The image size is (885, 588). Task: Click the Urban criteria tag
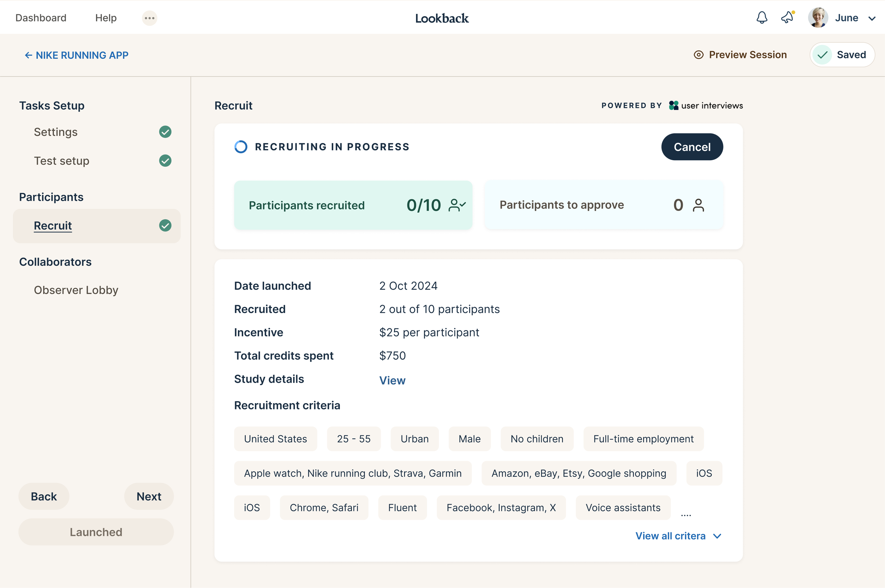(415, 439)
